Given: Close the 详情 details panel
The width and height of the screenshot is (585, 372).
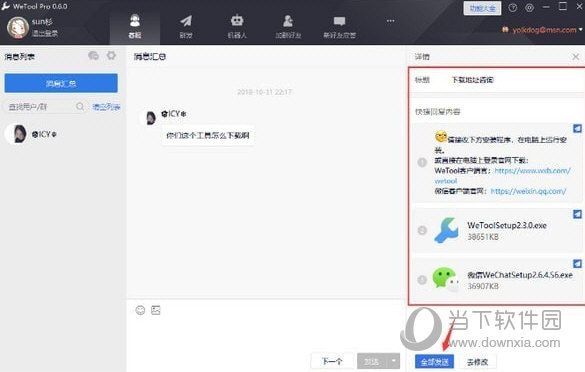Looking at the screenshot, I should pyautogui.click(x=576, y=57).
